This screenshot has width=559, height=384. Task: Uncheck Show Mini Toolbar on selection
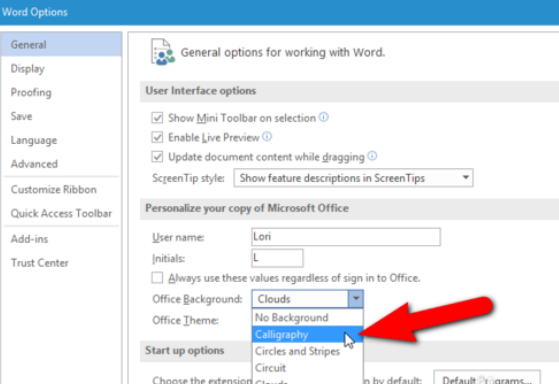tap(157, 118)
